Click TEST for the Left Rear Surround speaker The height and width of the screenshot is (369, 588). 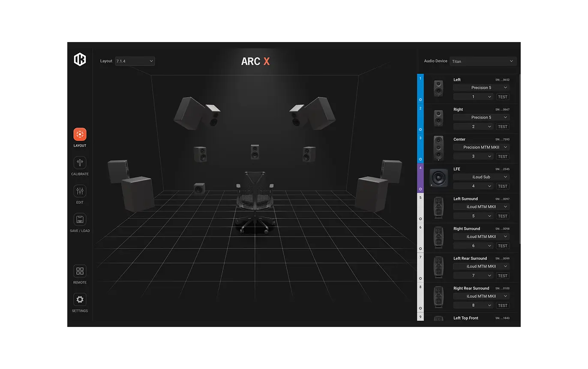point(503,276)
